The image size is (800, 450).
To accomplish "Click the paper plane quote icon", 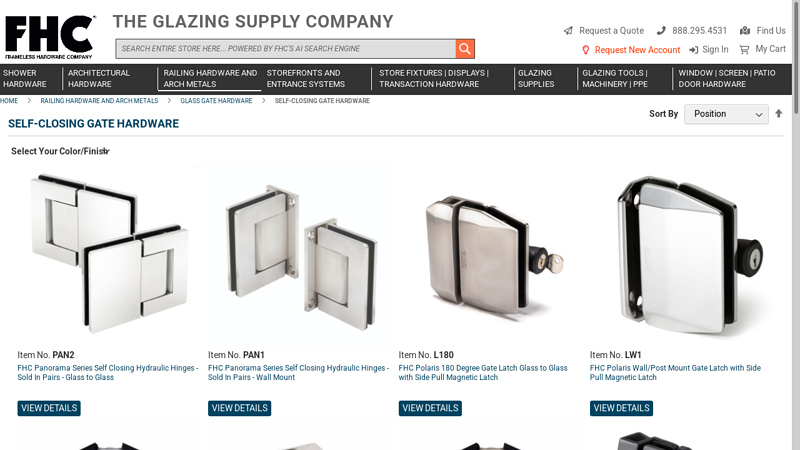I will (x=568, y=31).
